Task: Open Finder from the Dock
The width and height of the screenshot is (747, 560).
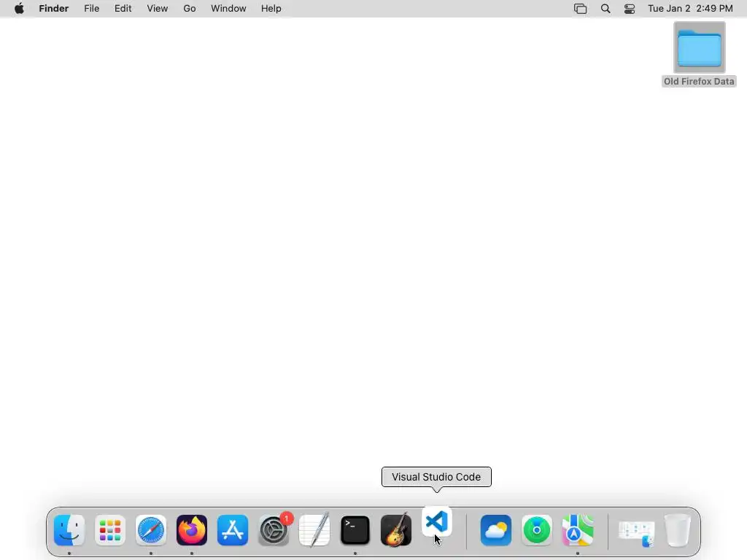Action: pos(69,530)
